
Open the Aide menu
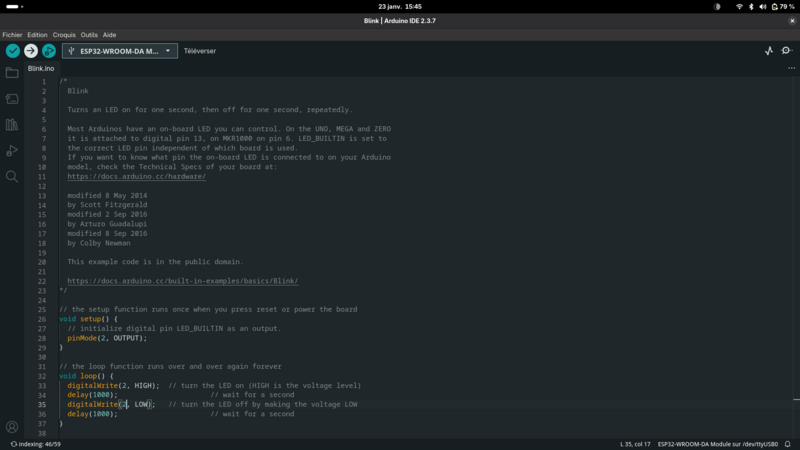tap(109, 35)
